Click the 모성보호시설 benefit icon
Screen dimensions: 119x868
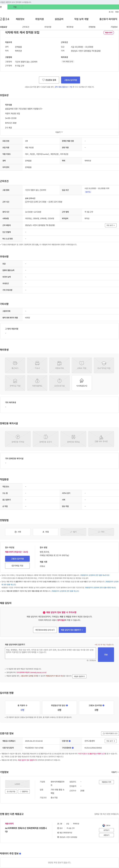pyautogui.click(x=59, y=383)
